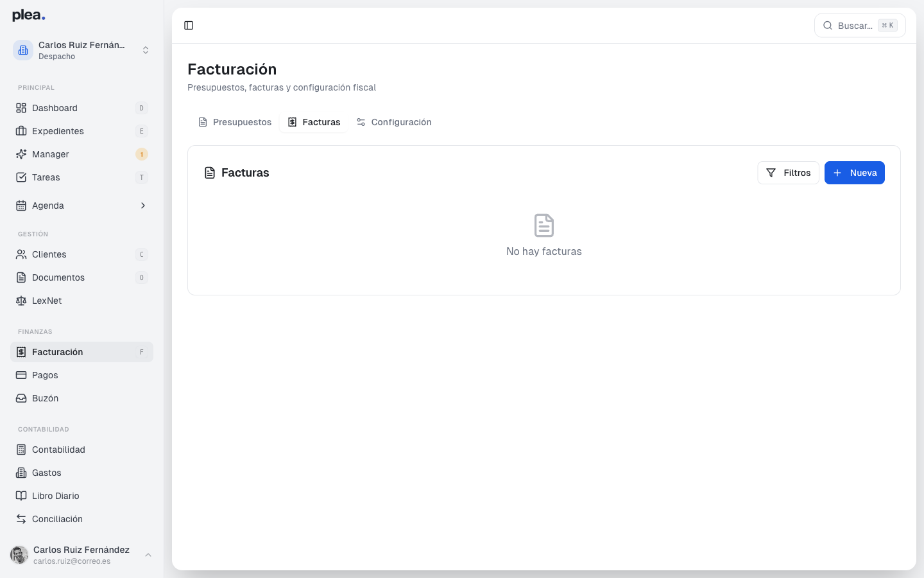
Task: Open the workspace switcher chevrons
Action: click(x=146, y=50)
